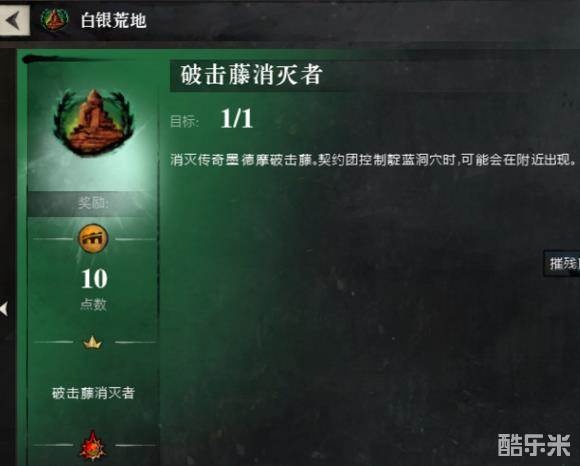The width and height of the screenshot is (580, 466).
Task: Click the large pyramid laurel achievement icon
Action: (93, 121)
